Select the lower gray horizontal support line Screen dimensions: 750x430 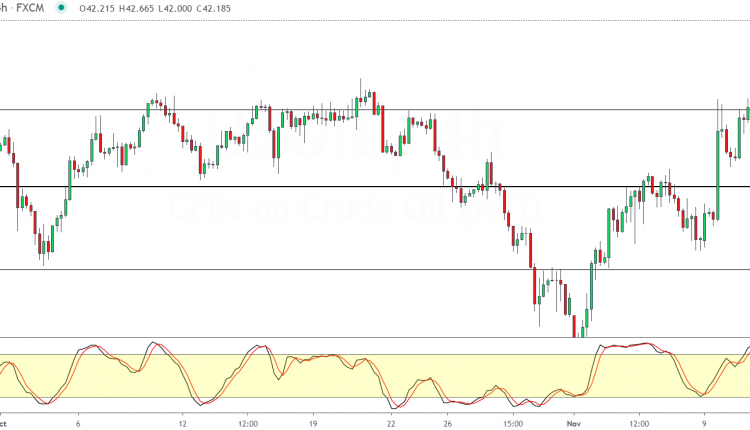pyautogui.click(x=375, y=269)
